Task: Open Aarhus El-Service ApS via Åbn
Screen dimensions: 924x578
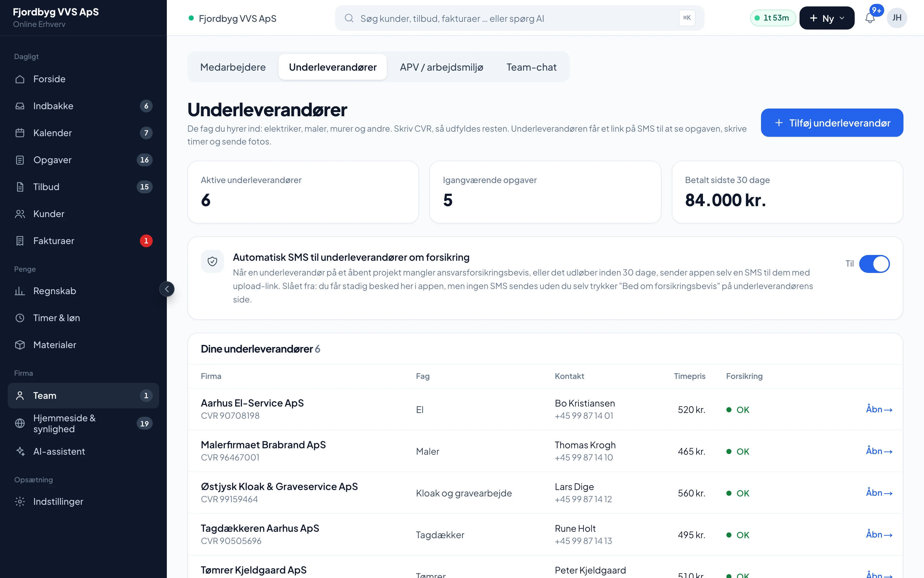Action: tap(879, 409)
